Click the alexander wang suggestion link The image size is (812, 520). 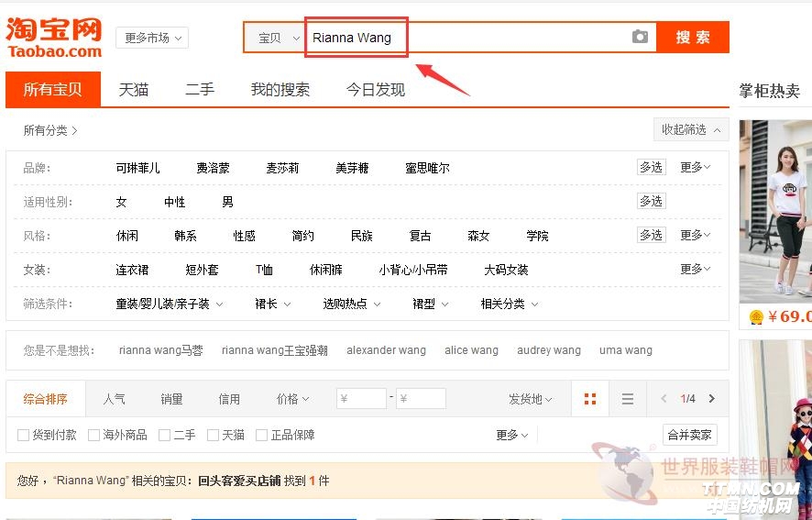(x=386, y=350)
